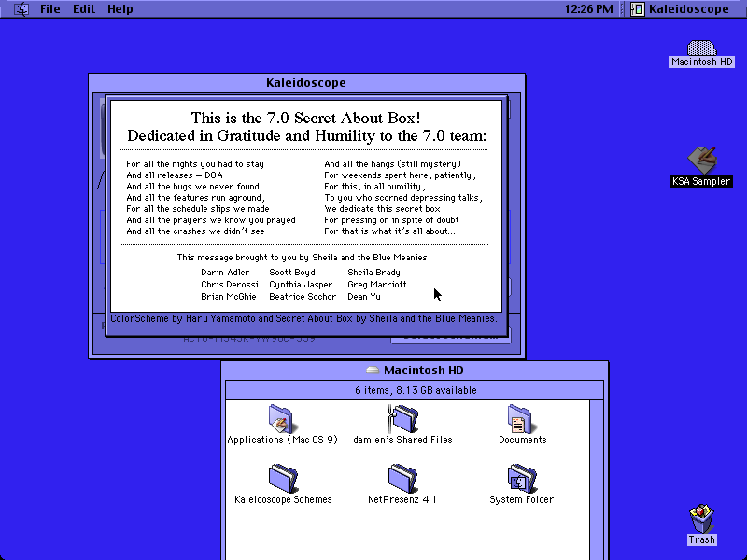Select the Applications (Mac OS 9) folder
747x560 pixels.
(x=282, y=425)
